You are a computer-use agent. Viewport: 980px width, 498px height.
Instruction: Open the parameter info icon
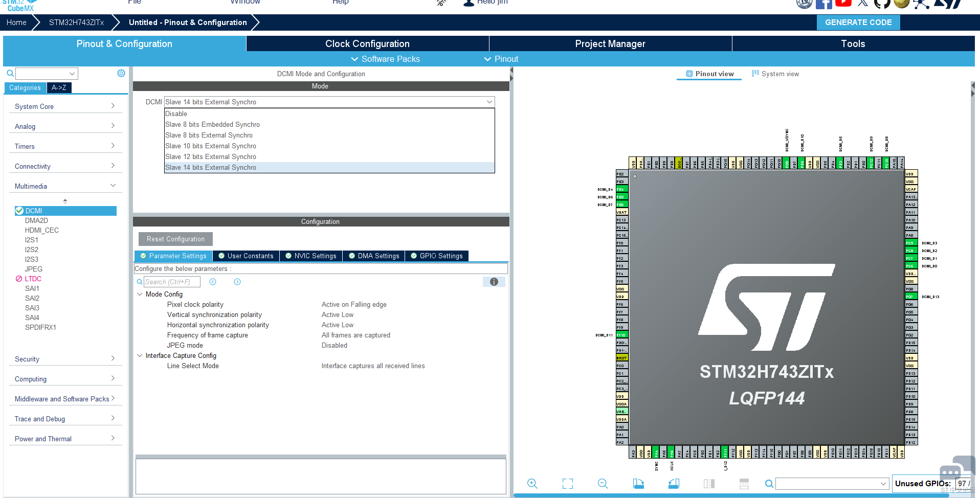coord(494,282)
